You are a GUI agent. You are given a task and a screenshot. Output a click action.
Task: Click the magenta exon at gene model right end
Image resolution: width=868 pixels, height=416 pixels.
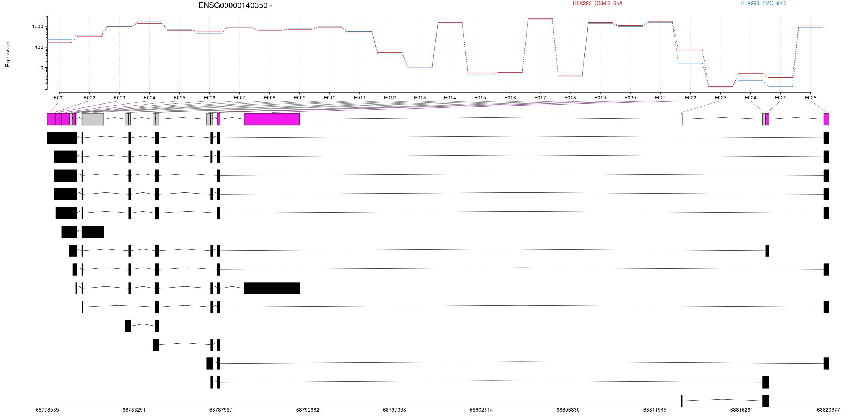(826, 119)
